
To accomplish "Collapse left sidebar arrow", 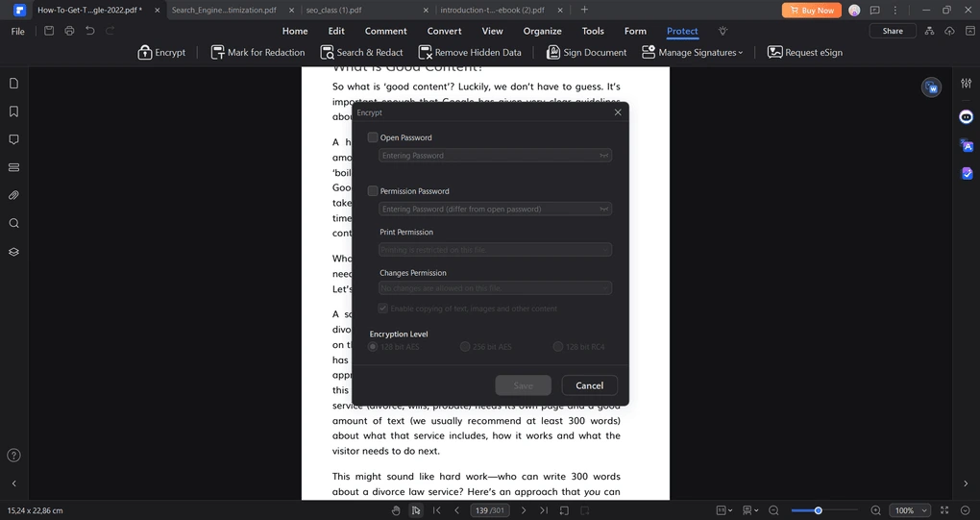I will click(x=13, y=483).
